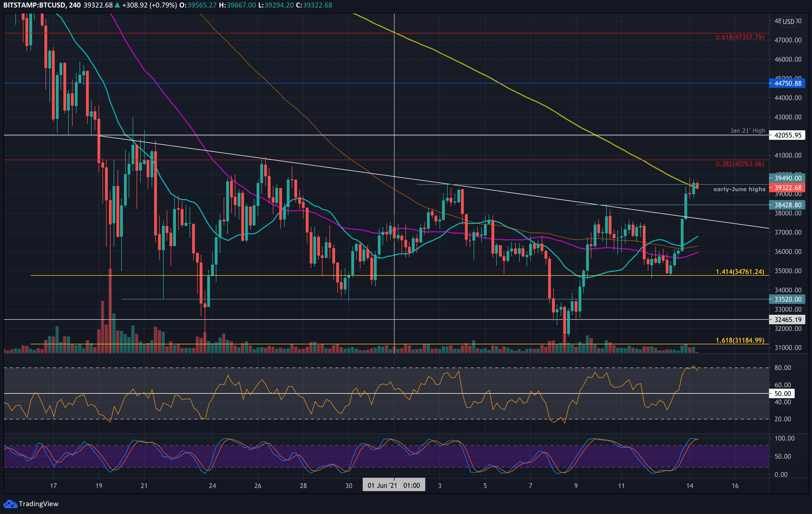The height and width of the screenshot is (514, 812).
Task: Click the H:39667.00 high value in header
Action: point(237,5)
